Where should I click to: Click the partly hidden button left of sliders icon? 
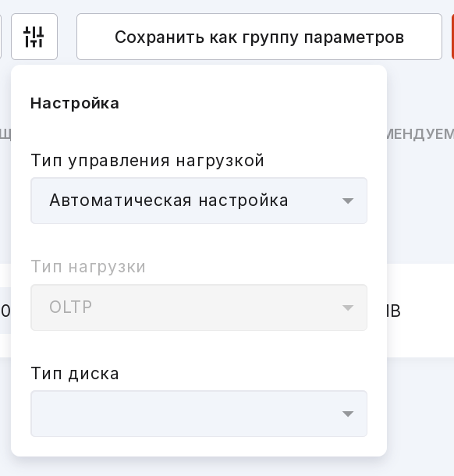click(1, 37)
